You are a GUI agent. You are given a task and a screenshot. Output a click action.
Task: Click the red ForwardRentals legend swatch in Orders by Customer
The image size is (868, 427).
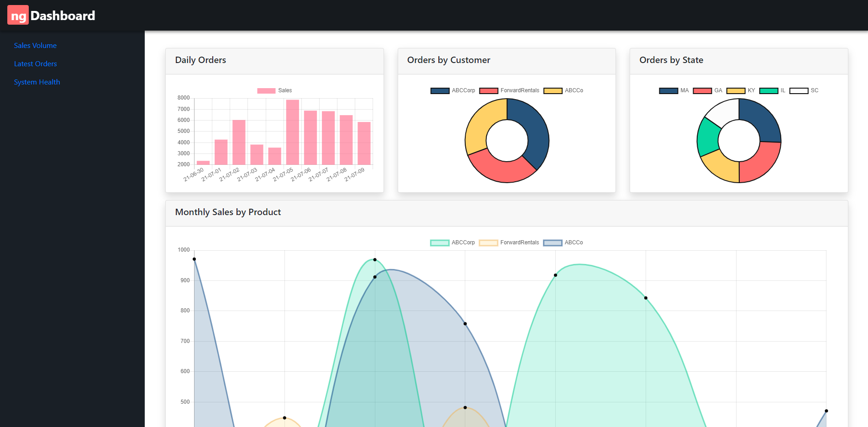tap(488, 90)
